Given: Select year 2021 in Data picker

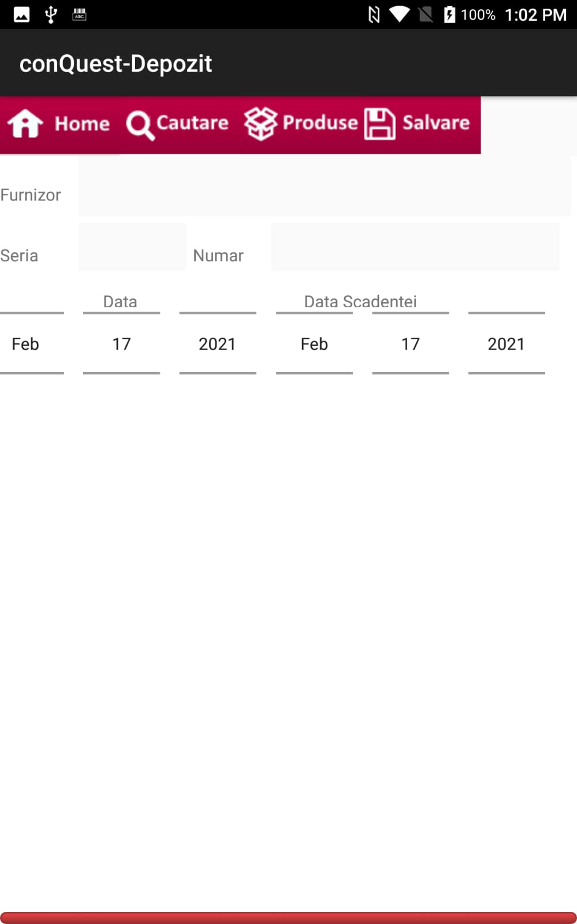Looking at the screenshot, I should 218,344.
